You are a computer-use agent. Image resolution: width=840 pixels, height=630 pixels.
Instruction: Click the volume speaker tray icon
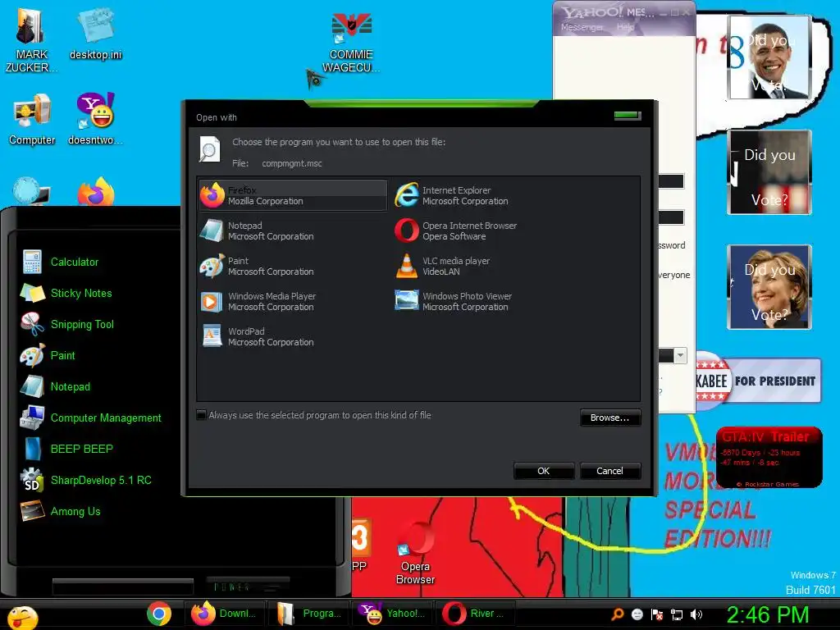coord(696,614)
